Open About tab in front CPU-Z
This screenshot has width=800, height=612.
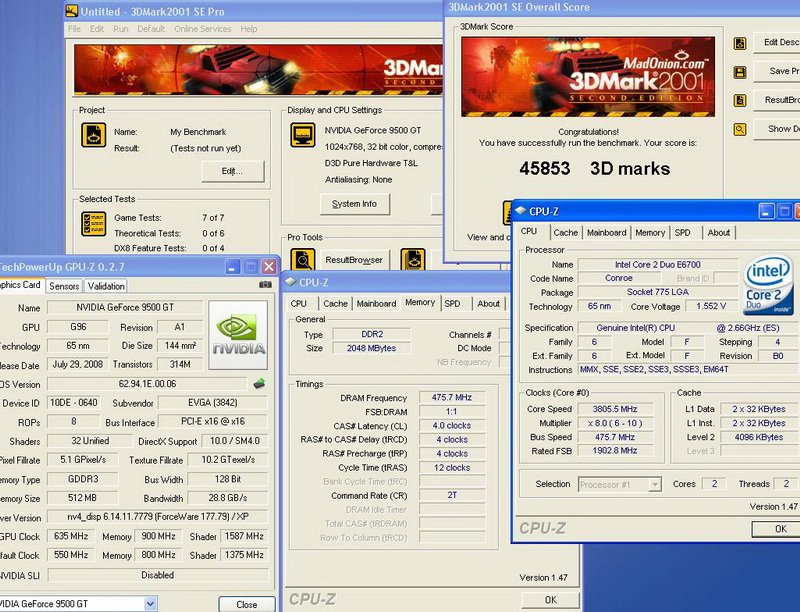pos(719,233)
